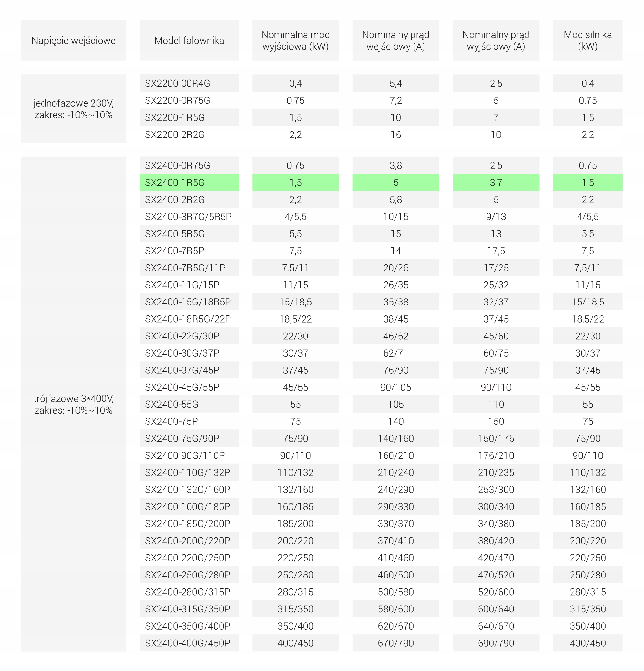The height and width of the screenshot is (671, 644).
Task: Click the 'Model falownika' column header
Action: pyautogui.click(x=189, y=41)
